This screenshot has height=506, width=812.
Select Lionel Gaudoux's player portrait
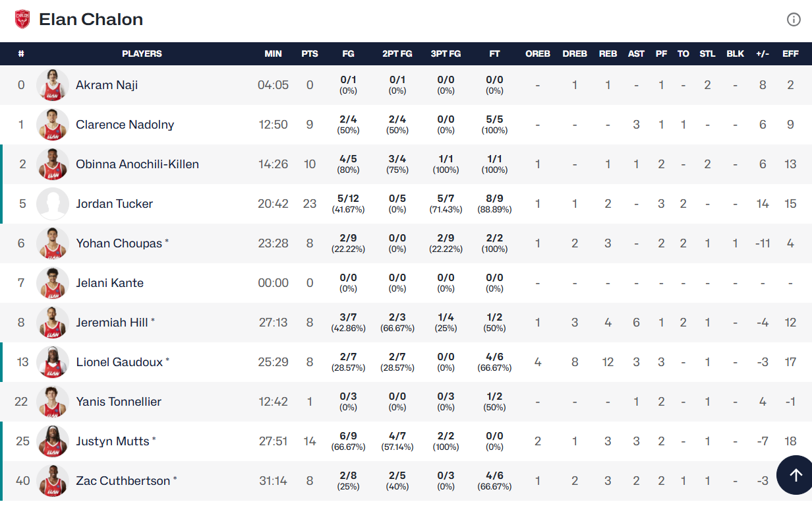53,362
